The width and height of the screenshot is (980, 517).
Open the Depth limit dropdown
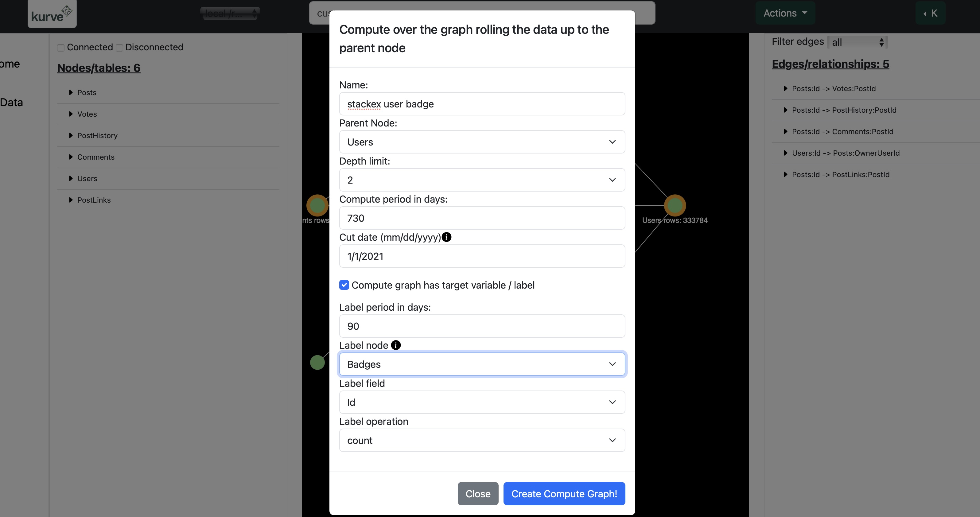(482, 180)
